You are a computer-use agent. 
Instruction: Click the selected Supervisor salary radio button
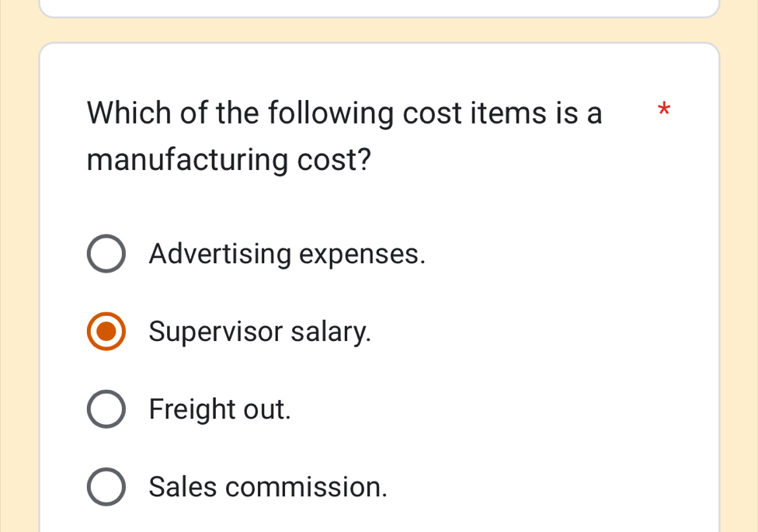tap(106, 332)
